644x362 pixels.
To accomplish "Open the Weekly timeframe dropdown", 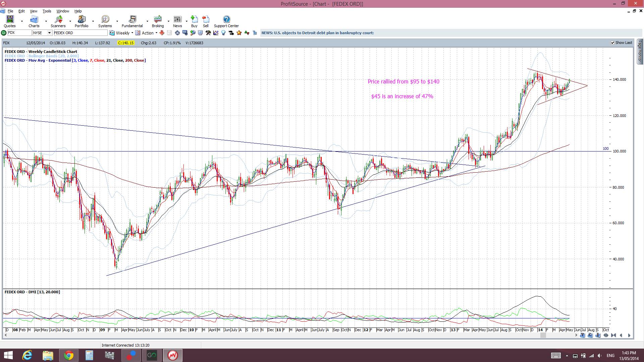I will 132,33.
